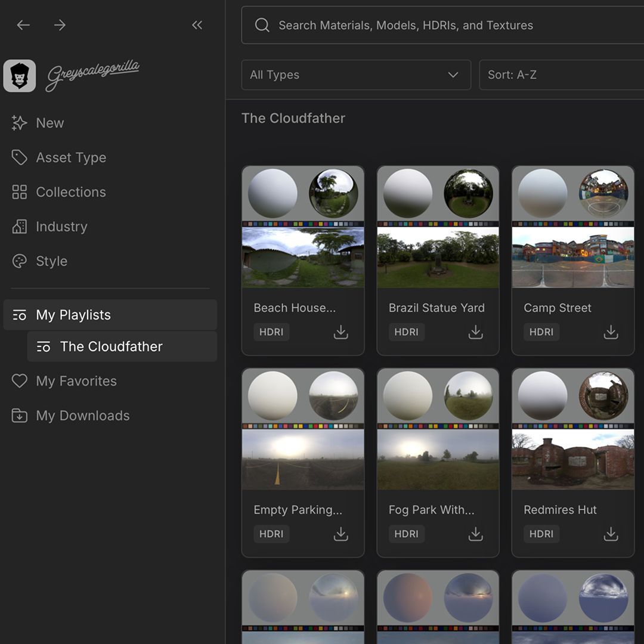This screenshot has height=644, width=644.
Task: Click the Camp Street title text
Action: 558,308
